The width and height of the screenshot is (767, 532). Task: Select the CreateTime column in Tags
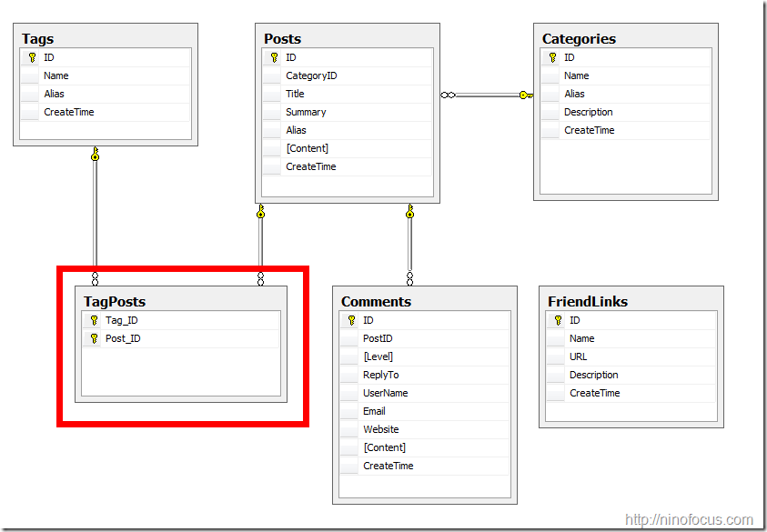click(x=106, y=112)
